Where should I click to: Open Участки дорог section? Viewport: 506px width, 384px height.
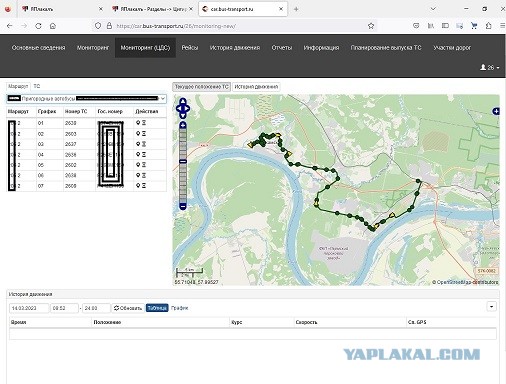coord(452,48)
